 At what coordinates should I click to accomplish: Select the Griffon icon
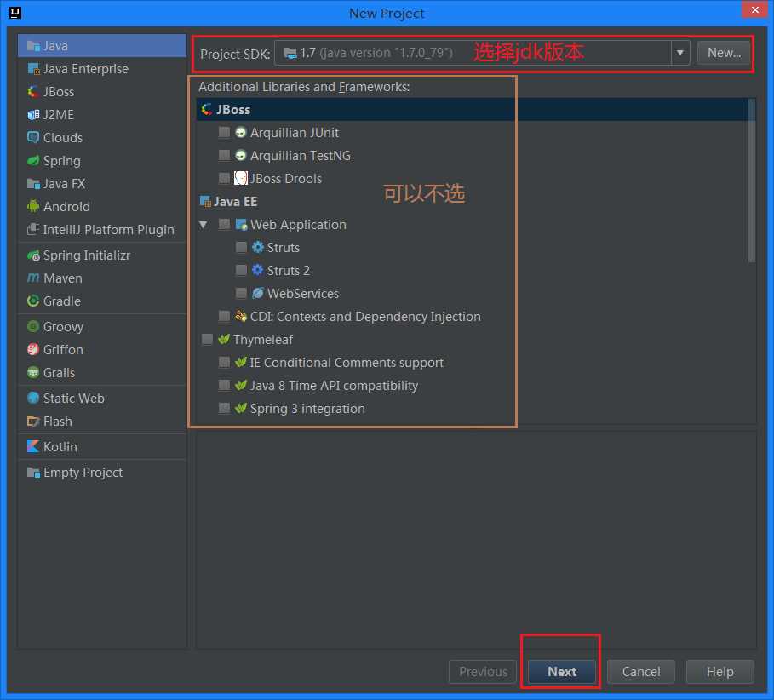pyautogui.click(x=33, y=349)
